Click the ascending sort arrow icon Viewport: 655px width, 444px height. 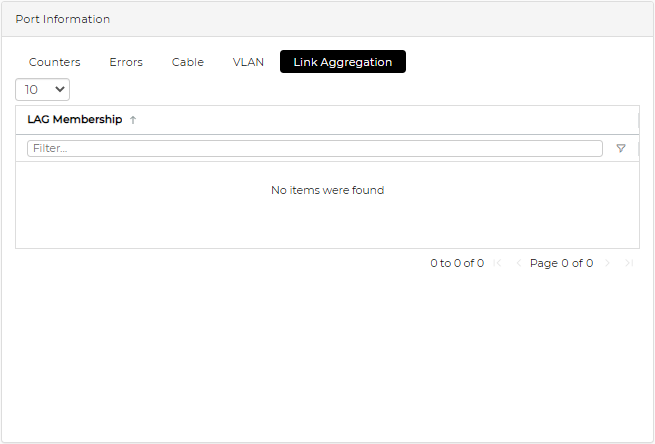[x=133, y=120]
